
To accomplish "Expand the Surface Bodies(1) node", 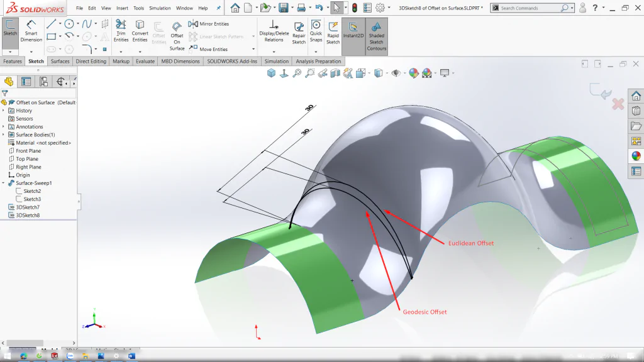I will coord(4,134).
